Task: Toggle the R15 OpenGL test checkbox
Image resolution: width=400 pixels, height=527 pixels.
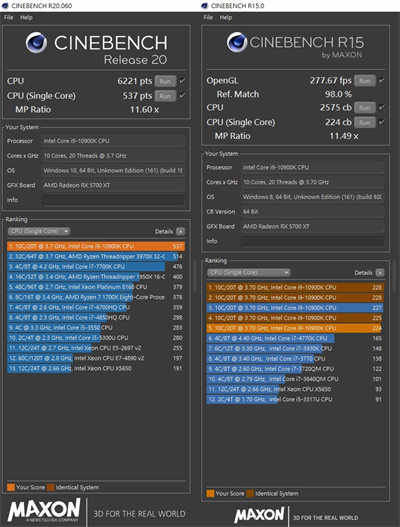Action: click(x=381, y=81)
